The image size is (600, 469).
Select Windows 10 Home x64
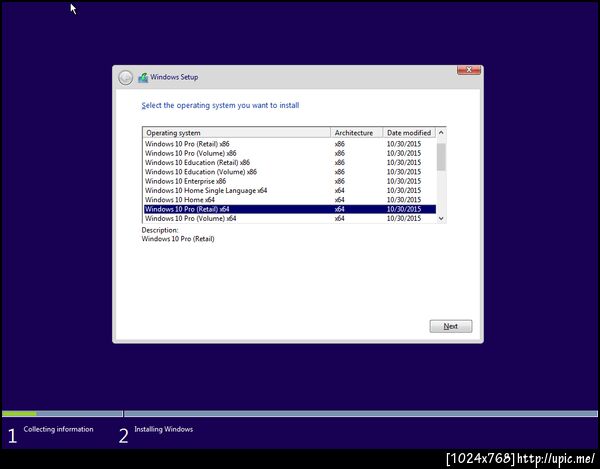[290, 200]
